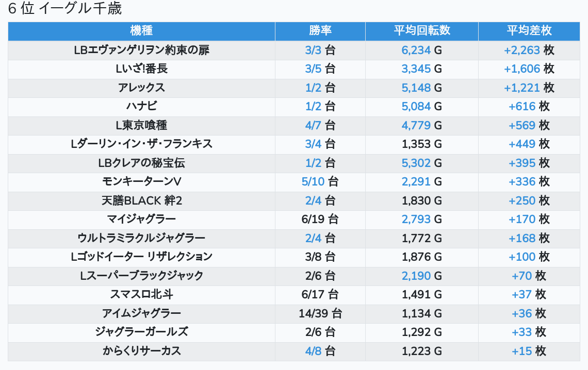Click the +2,263 average difference value
Image resolution: width=588 pixels, height=370 pixels.
pos(522,50)
